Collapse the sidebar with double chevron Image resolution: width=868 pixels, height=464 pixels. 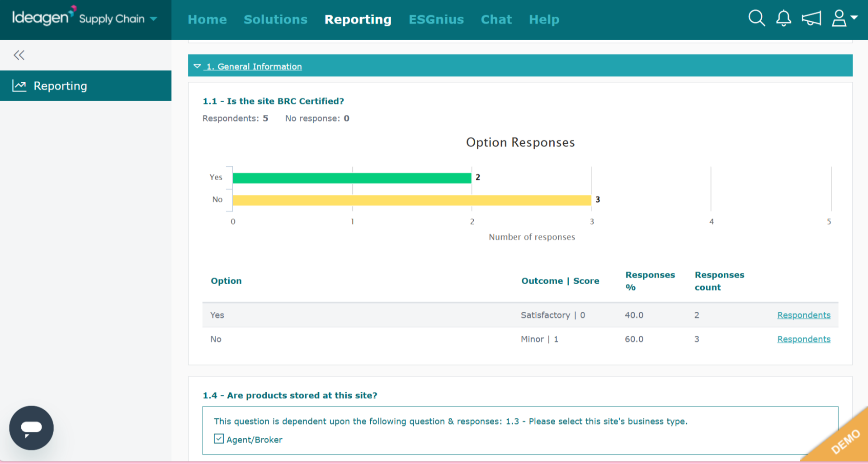[x=19, y=55]
